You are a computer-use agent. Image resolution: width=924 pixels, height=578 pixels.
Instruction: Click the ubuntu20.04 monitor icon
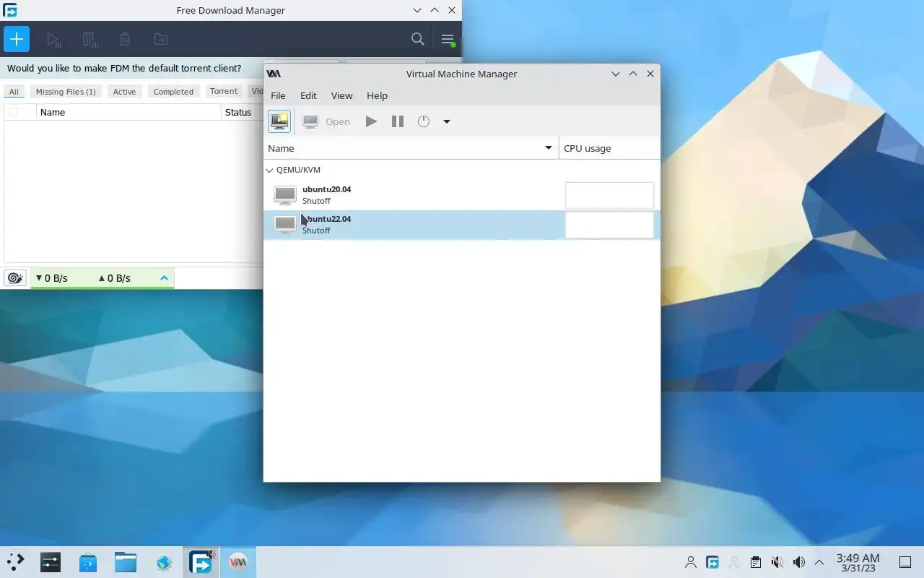point(285,195)
